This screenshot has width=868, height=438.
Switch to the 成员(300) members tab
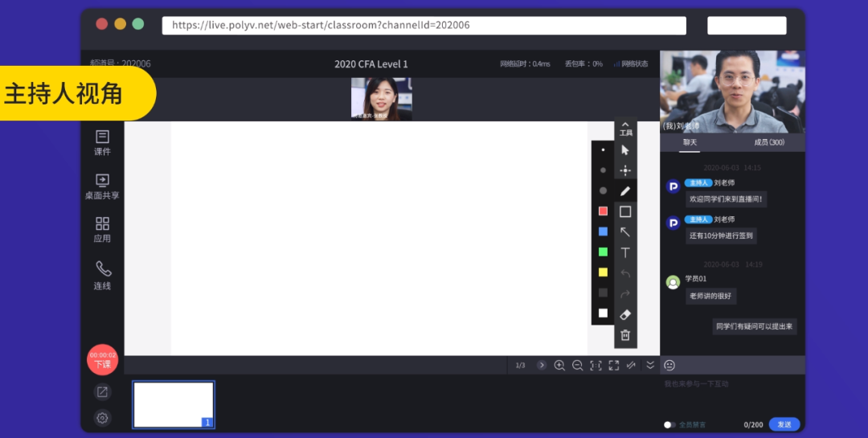coord(768,142)
